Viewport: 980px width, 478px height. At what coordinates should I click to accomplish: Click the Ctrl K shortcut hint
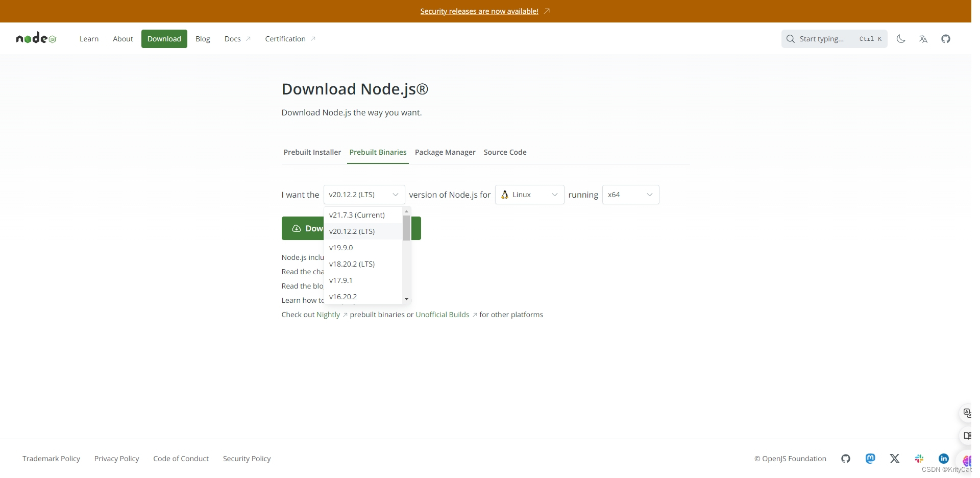(x=870, y=39)
